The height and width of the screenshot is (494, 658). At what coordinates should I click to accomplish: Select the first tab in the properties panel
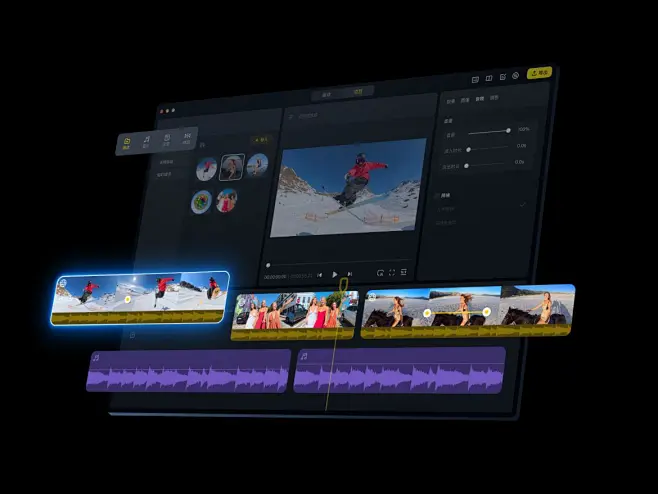(450, 101)
